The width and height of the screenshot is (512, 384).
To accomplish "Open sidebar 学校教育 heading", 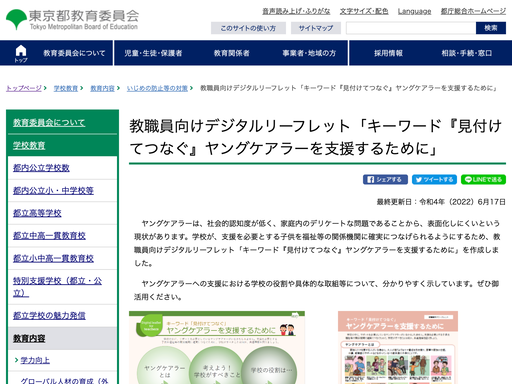I will (29, 145).
